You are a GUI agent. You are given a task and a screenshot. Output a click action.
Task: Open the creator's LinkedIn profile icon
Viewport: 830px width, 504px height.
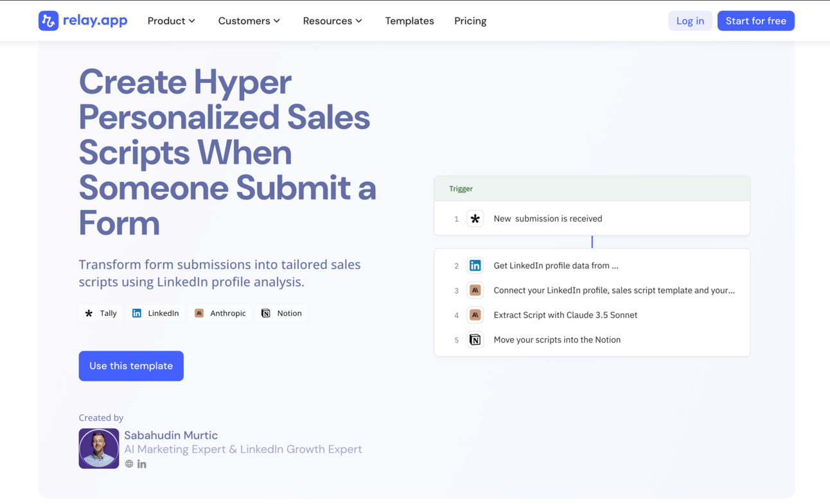point(142,464)
